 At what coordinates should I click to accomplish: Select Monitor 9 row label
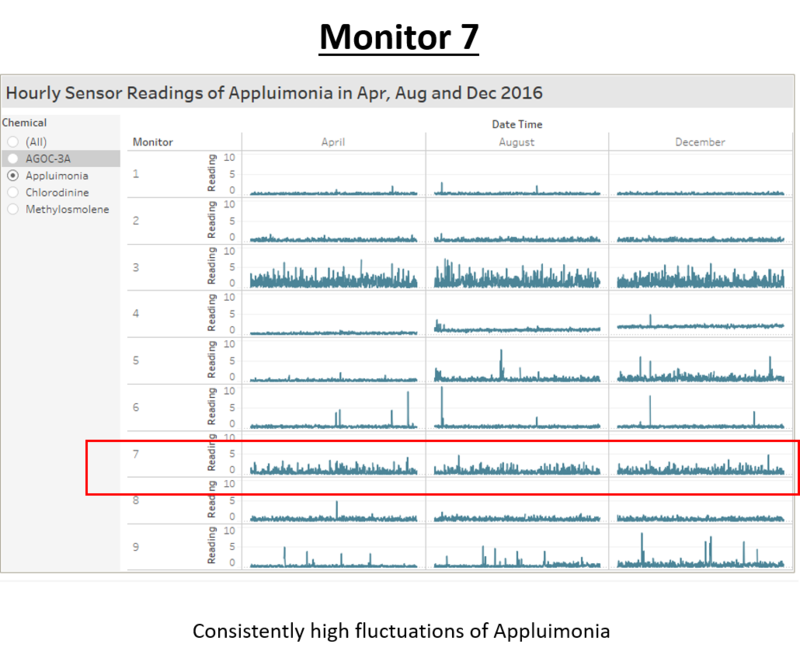click(136, 547)
